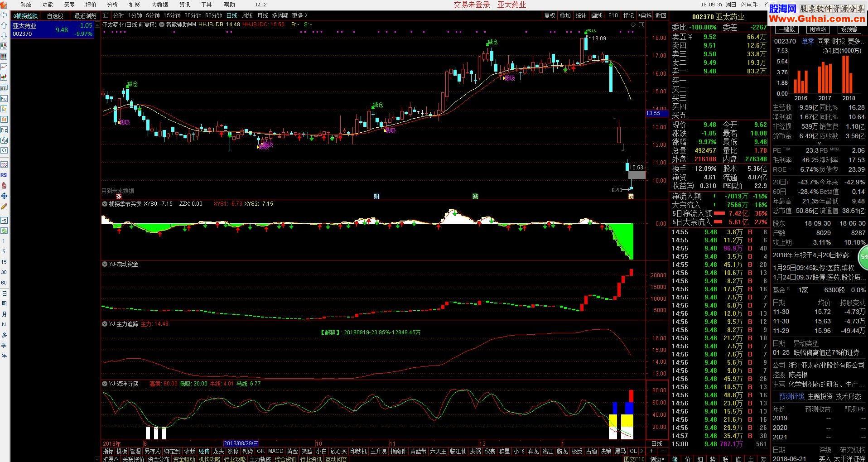Viewport: 868px width, 462px height.
Task: Click the panel layout icon left of 分时
Action: point(106,15)
